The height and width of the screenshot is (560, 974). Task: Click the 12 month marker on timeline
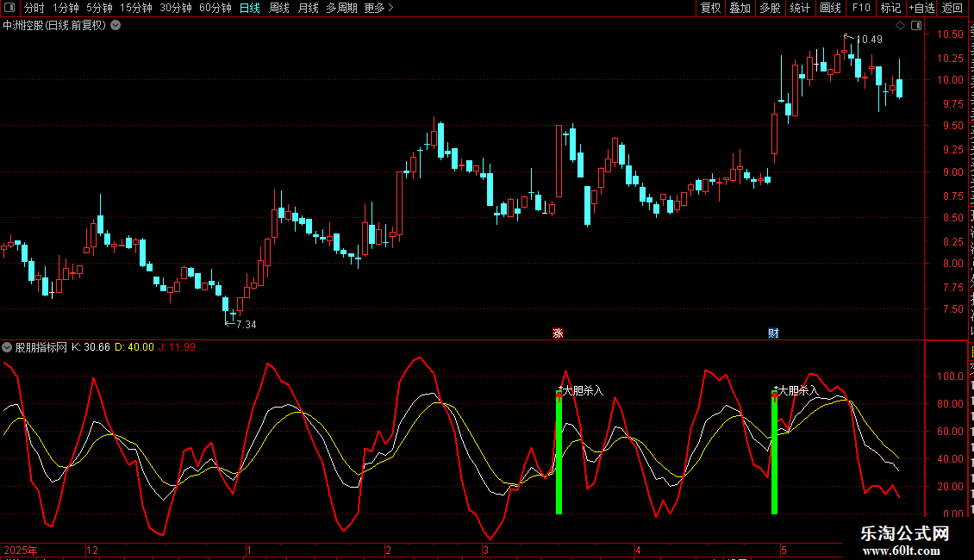click(92, 550)
